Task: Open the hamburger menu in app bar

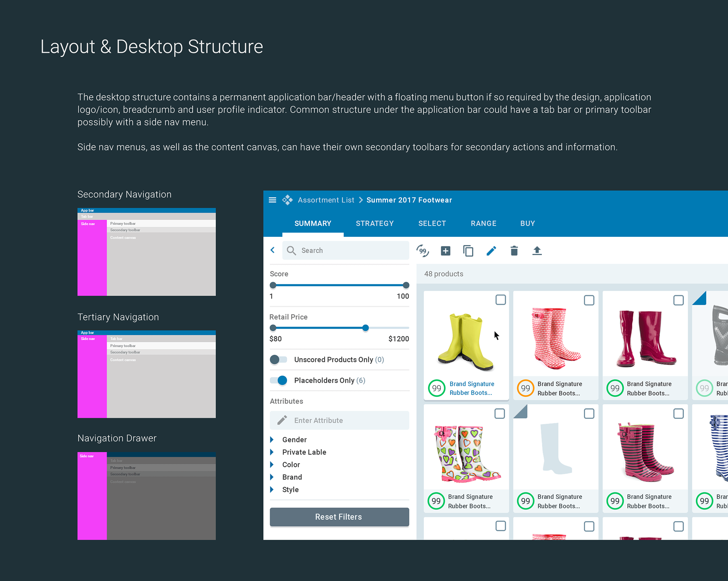Action: coord(272,200)
